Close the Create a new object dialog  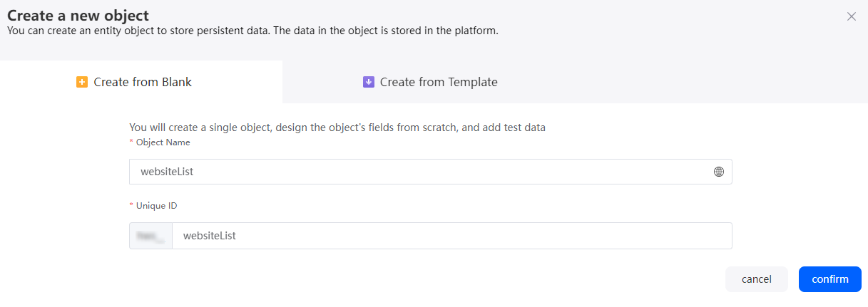[x=851, y=16]
